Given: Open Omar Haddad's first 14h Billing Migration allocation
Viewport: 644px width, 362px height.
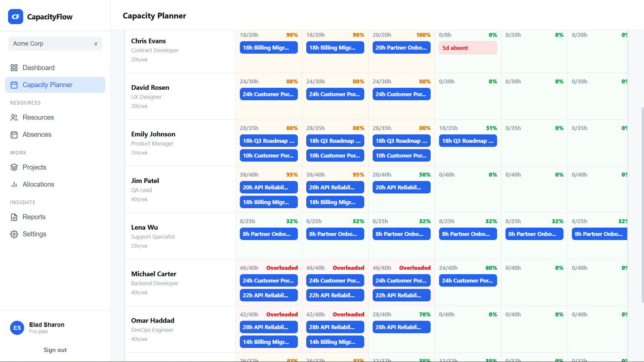Looking at the screenshot, I should 268,342.
